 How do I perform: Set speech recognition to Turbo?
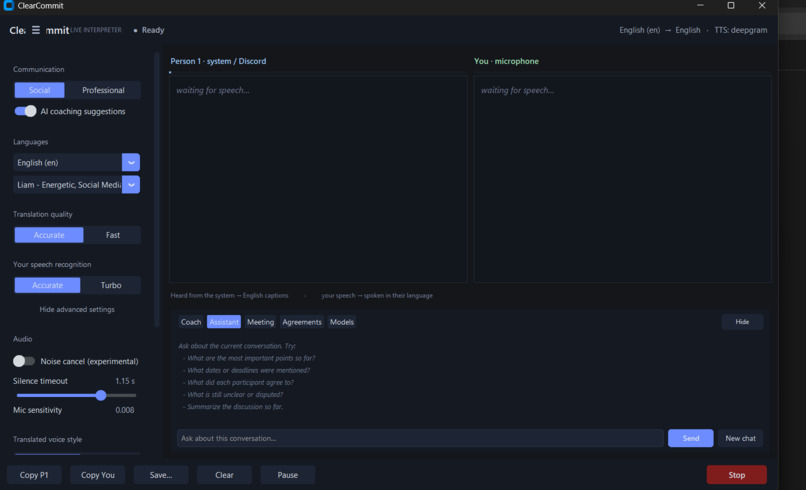coord(111,285)
